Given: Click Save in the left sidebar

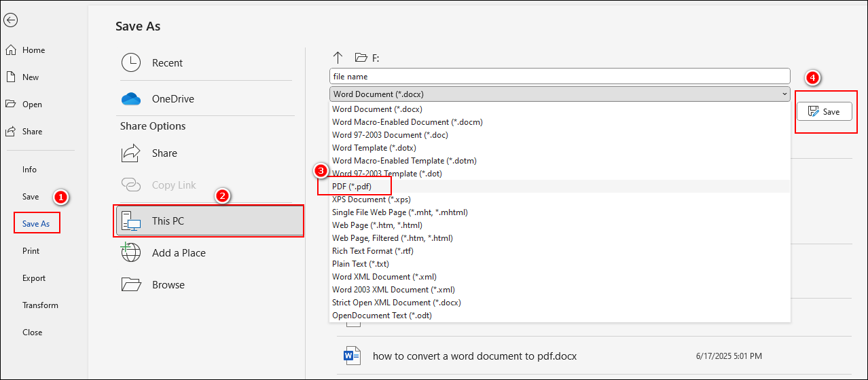Looking at the screenshot, I should coord(31,197).
